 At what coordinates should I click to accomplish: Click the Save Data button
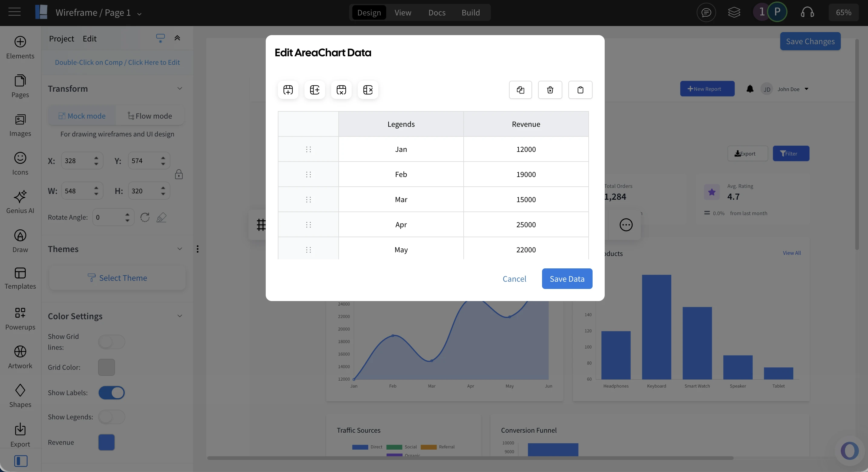pyautogui.click(x=567, y=279)
